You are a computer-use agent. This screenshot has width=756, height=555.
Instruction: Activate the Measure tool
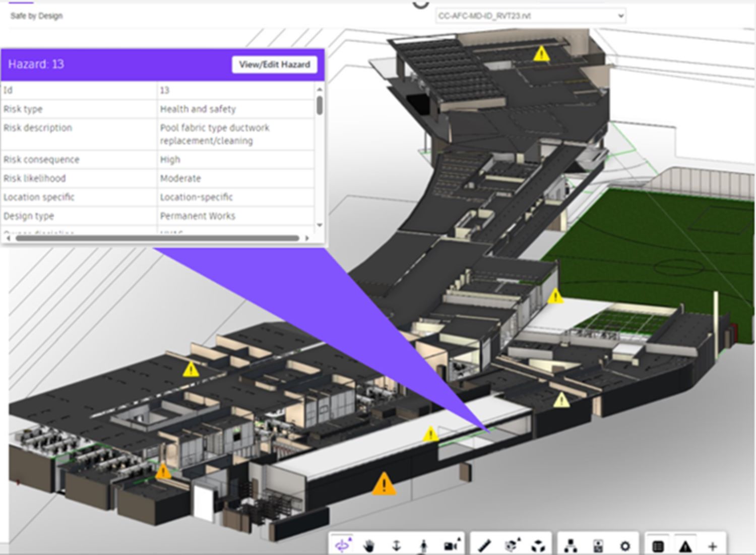pos(484,544)
